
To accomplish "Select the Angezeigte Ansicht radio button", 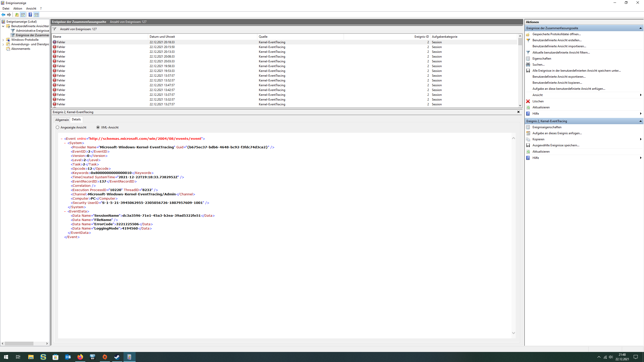I will pos(58,127).
